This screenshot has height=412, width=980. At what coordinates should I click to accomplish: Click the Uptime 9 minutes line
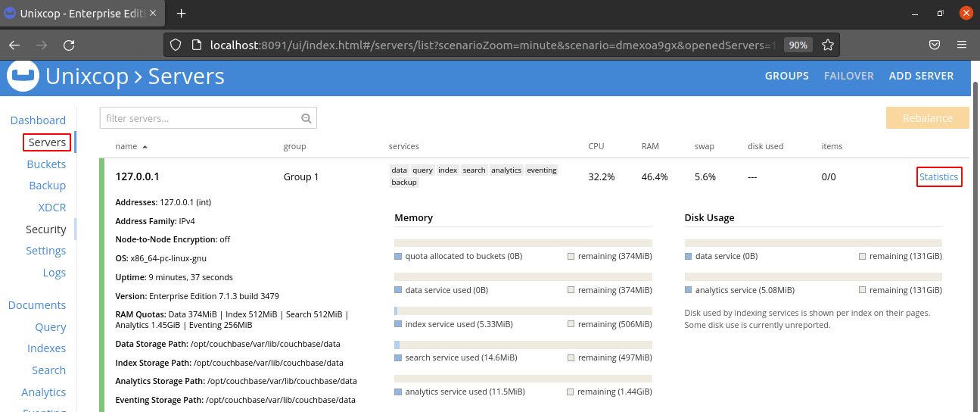point(174,277)
